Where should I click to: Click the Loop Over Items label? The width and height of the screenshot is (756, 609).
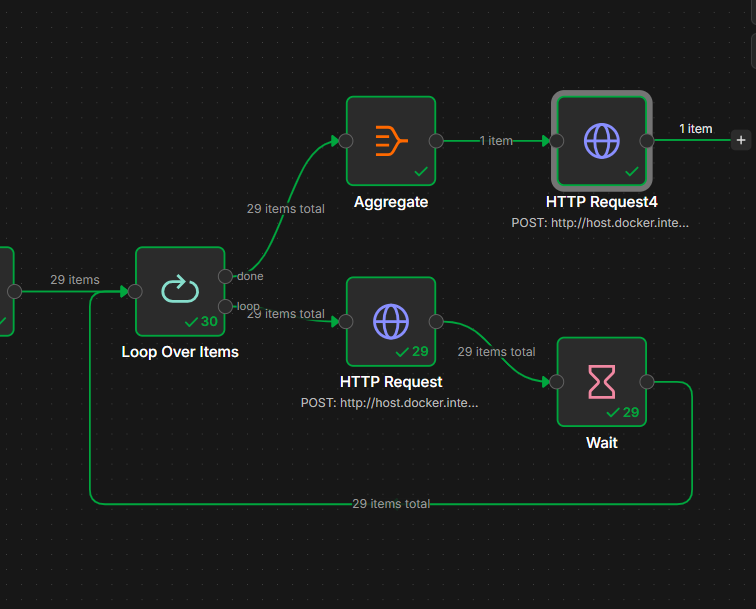pos(180,352)
